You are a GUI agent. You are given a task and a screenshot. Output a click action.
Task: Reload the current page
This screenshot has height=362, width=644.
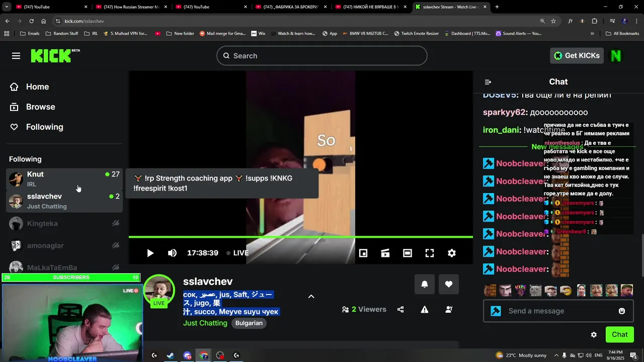pyautogui.click(x=31, y=21)
